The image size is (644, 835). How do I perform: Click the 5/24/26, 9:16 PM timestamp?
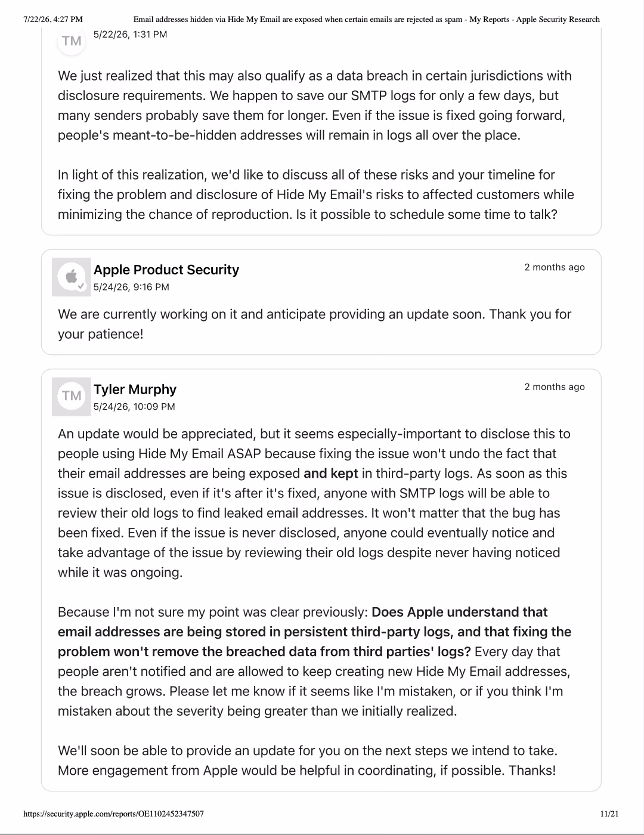(x=131, y=287)
